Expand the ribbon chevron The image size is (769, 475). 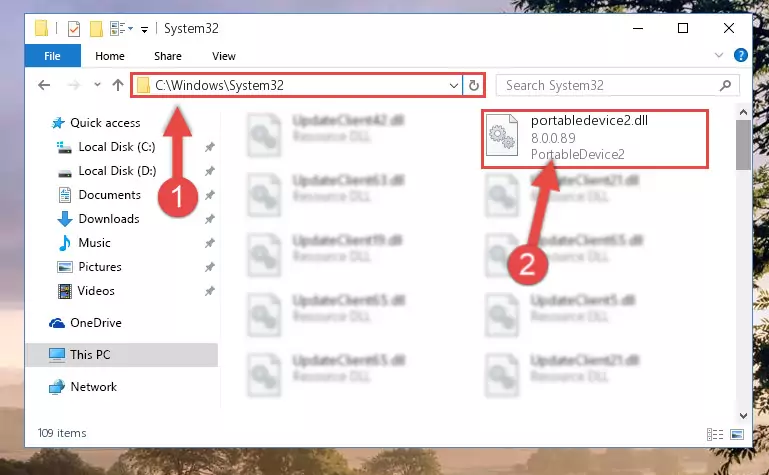(x=719, y=55)
